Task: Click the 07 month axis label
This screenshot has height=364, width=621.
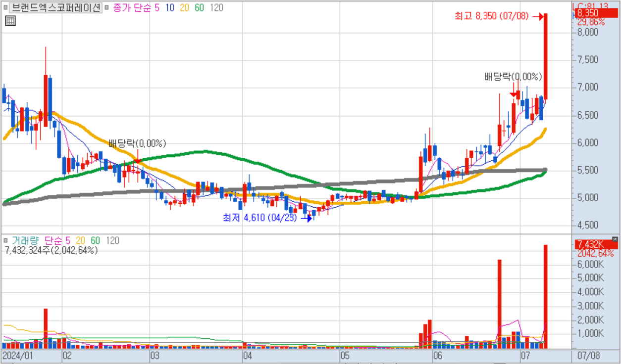Action: 525,356
